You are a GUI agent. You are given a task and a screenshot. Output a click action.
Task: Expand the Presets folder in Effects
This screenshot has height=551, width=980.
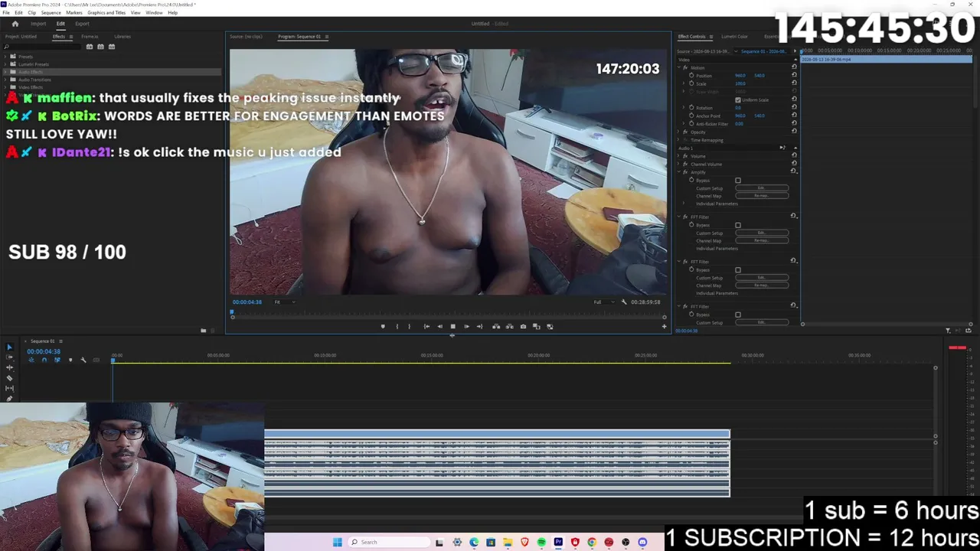coord(5,57)
